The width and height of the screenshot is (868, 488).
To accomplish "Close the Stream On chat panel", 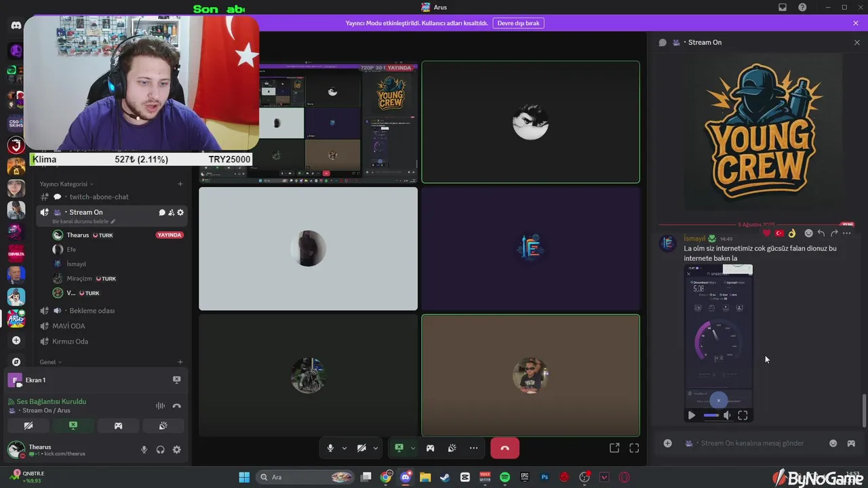I will pyautogui.click(x=856, y=42).
